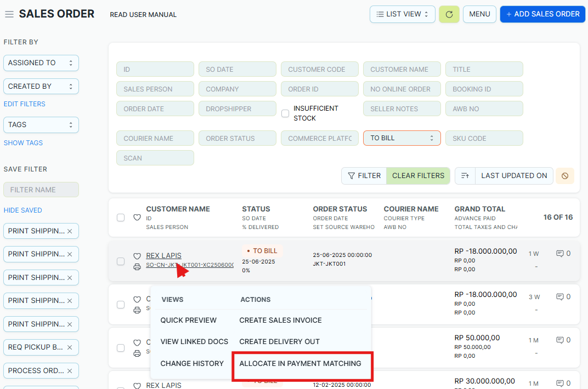Select QUICK PREVIEW from popup menu

pos(189,320)
